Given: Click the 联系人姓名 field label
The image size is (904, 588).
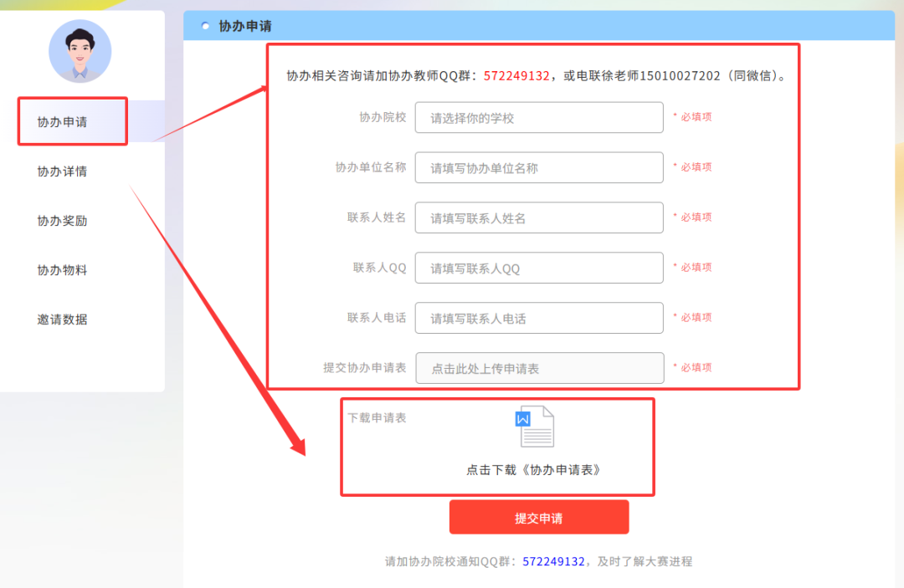Looking at the screenshot, I should pos(377,217).
